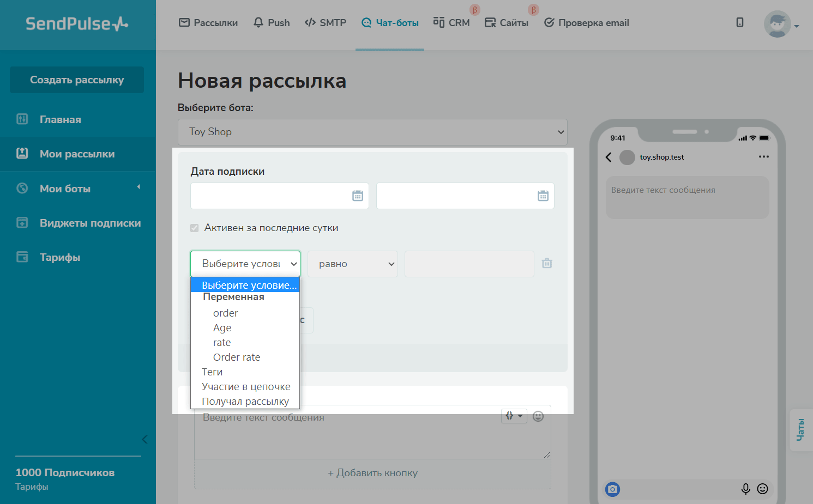This screenshot has height=504, width=813.
Task: Open mobile app view via phone icon
Action: tap(739, 22)
